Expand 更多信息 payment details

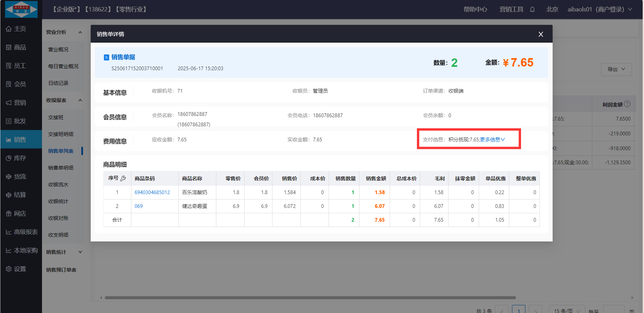click(x=492, y=140)
